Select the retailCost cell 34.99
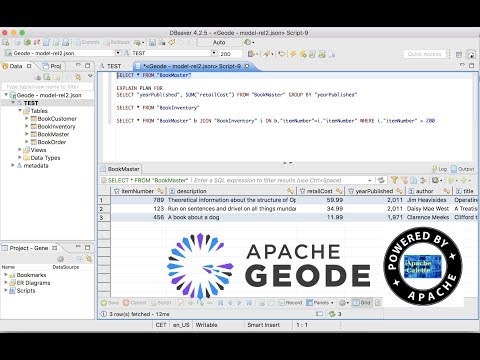 coord(321,209)
